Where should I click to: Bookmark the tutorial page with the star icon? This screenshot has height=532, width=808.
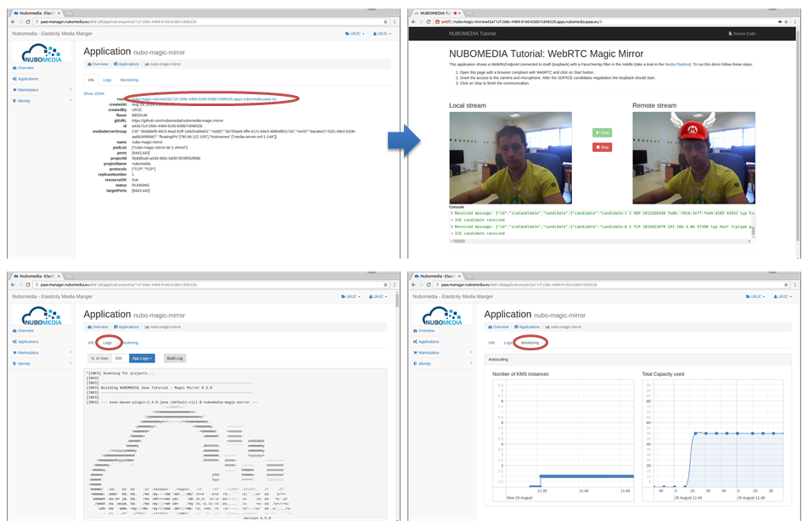pyautogui.click(x=786, y=21)
